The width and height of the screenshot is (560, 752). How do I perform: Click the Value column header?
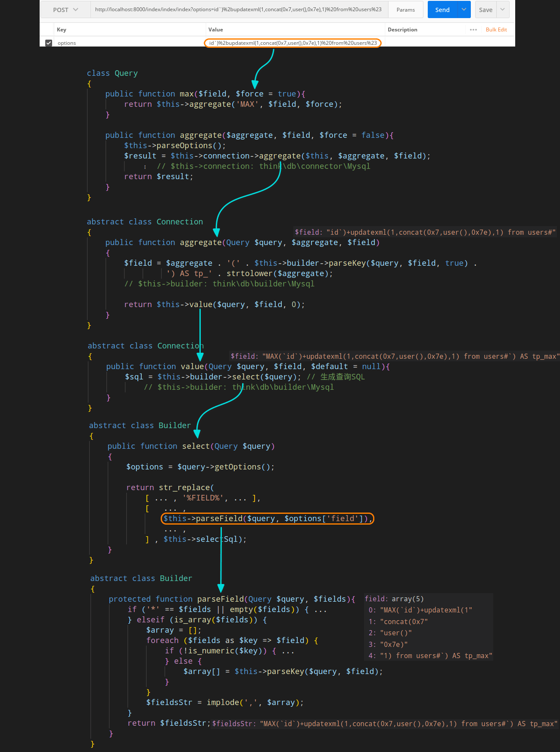coord(215,30)
